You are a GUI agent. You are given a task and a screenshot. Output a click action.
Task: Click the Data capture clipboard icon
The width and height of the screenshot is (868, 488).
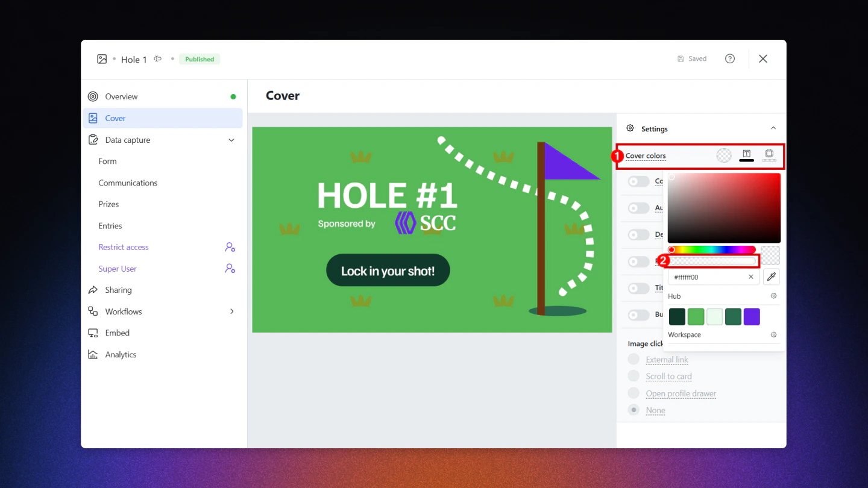tap(93, 140)
